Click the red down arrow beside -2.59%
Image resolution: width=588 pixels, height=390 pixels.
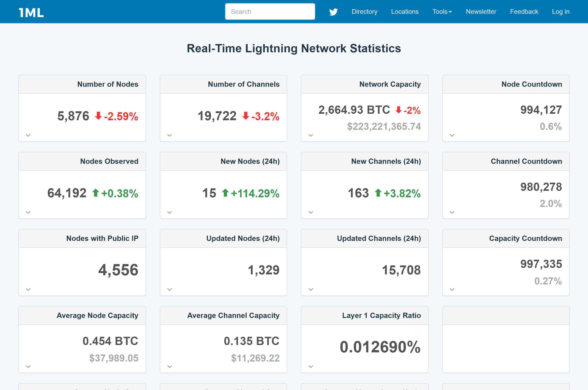(x=98, y=116)
